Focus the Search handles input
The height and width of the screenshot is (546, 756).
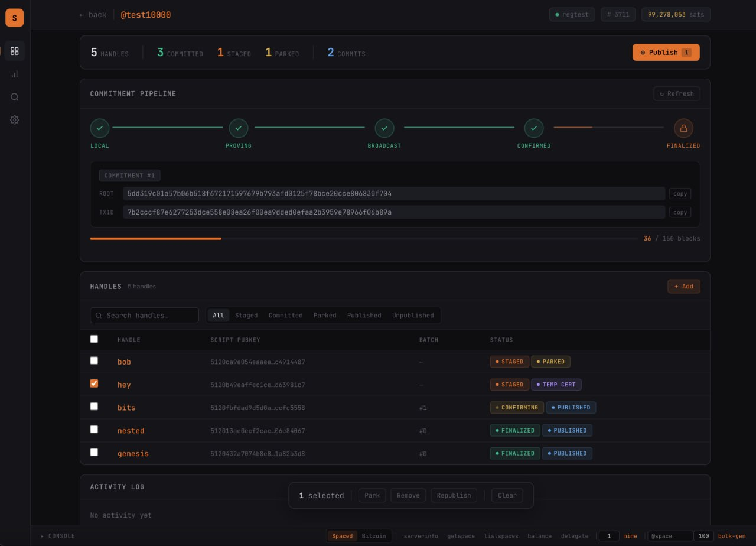pos(144,316)
